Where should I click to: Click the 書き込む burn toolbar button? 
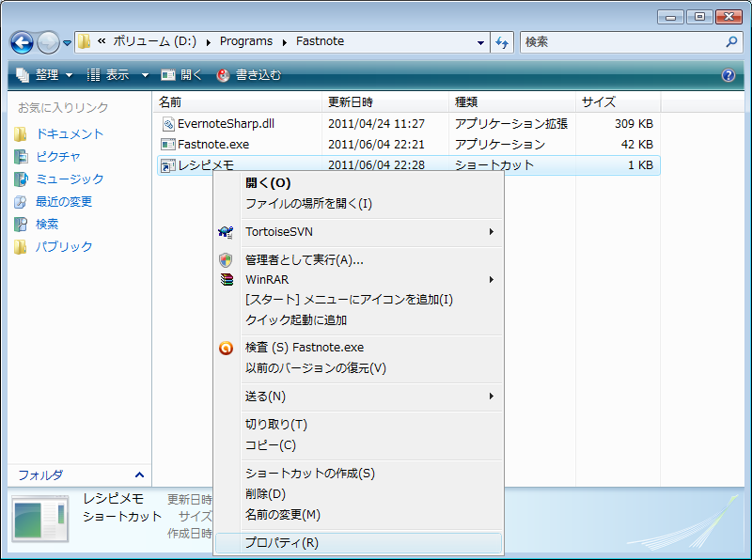(249, 75)
